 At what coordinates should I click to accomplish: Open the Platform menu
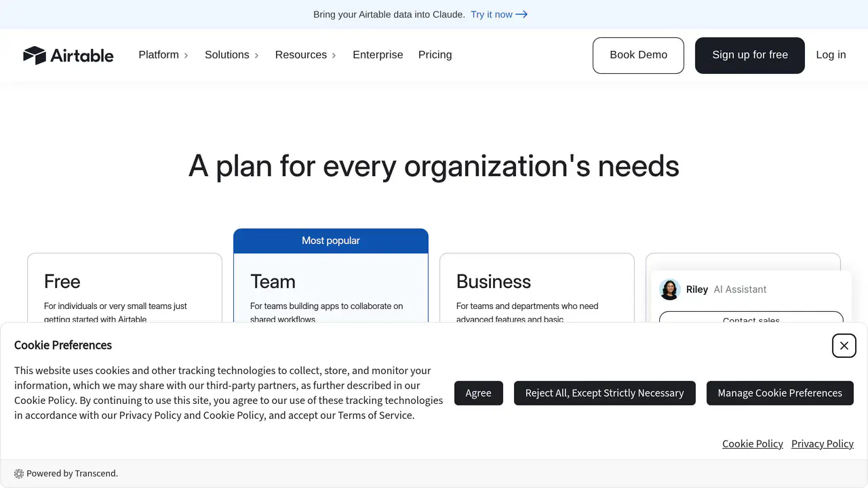[163, 55]
